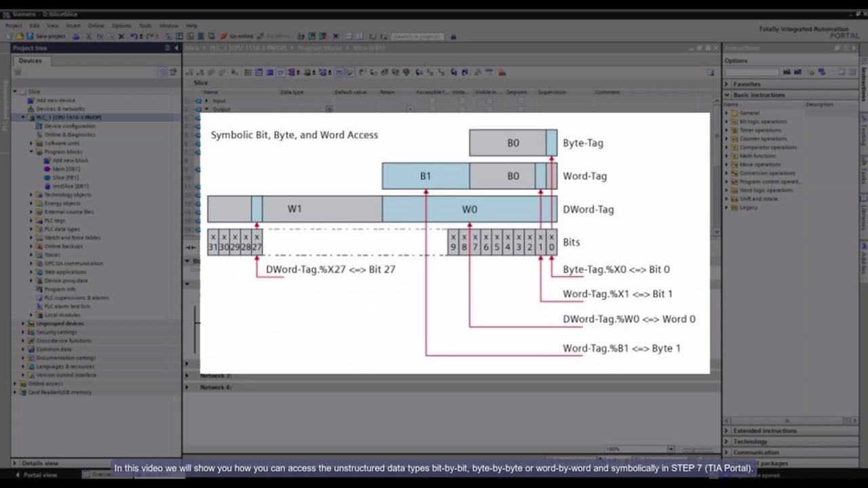Switch to Portal view
Image resolution: width=868 pixels, height=488 pixels.
[x=37, y=474]
